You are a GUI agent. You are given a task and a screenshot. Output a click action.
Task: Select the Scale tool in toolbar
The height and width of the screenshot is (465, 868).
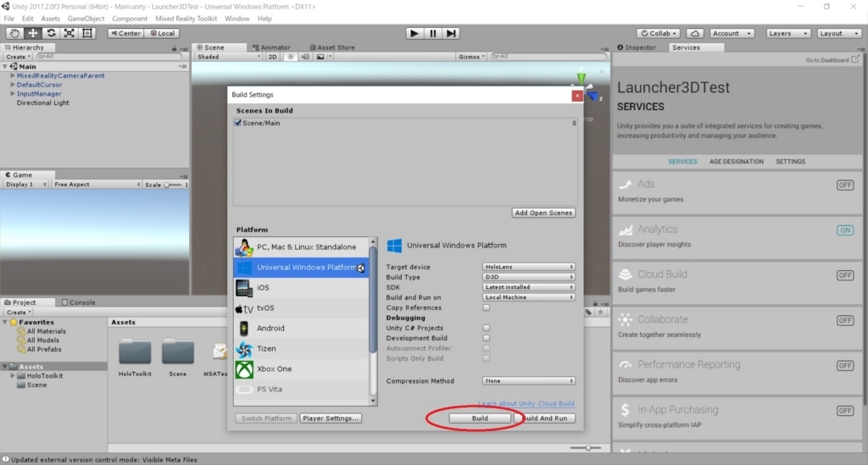point(70,33)
